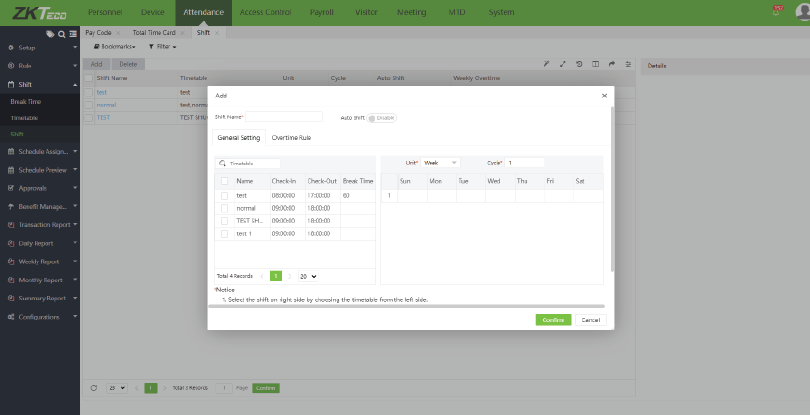Click the sidebar search magnifier icon

click(x=61, y=34)
